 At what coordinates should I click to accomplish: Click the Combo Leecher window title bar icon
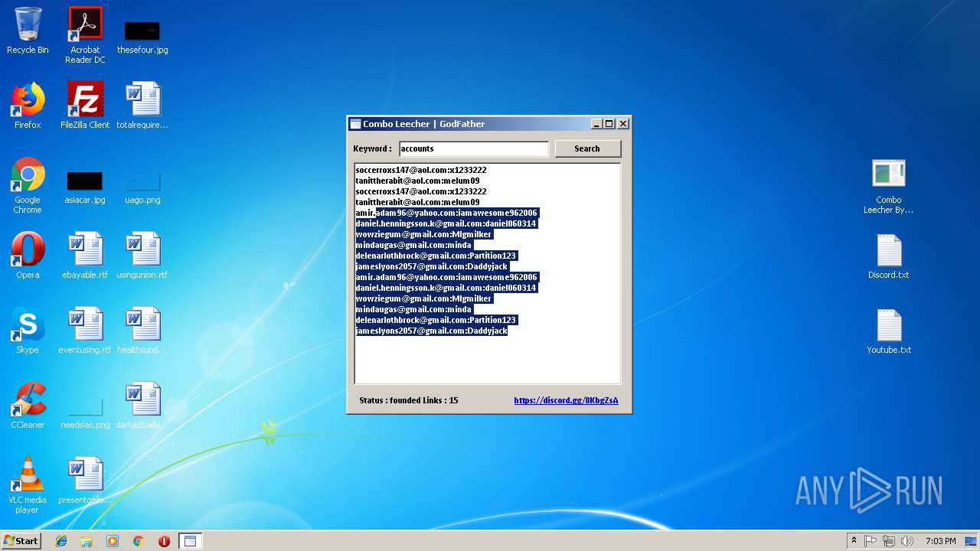click(355, 124)
